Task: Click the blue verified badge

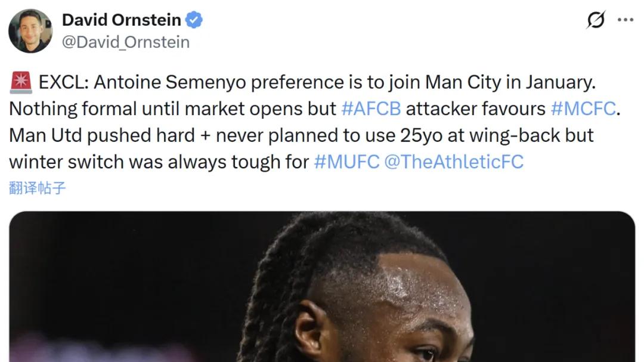Action: (194, 20)
